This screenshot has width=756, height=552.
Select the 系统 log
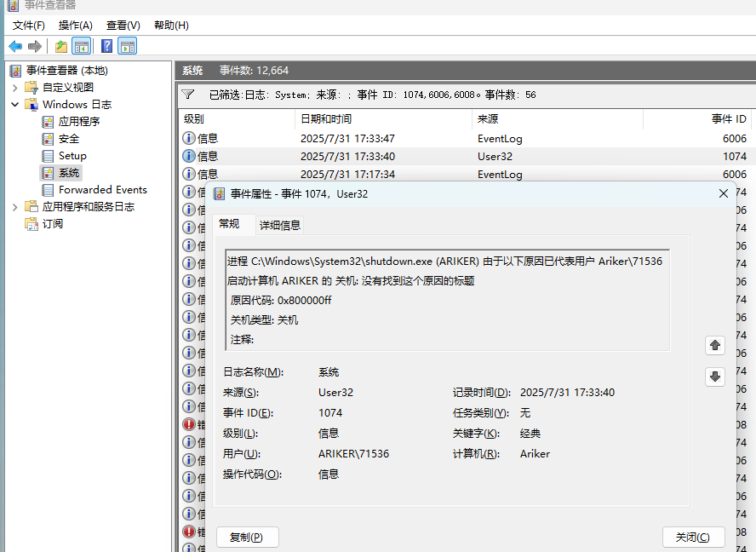click(69, 173)
